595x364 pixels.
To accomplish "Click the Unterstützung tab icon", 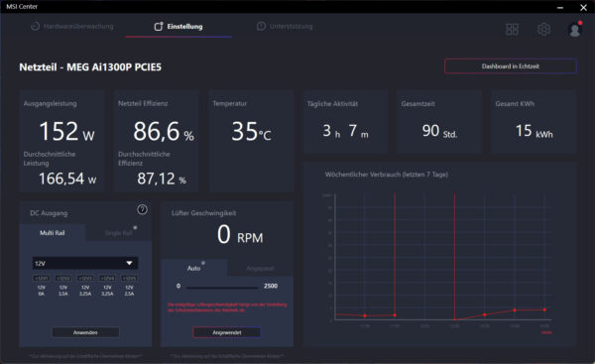I will [261, 26].
